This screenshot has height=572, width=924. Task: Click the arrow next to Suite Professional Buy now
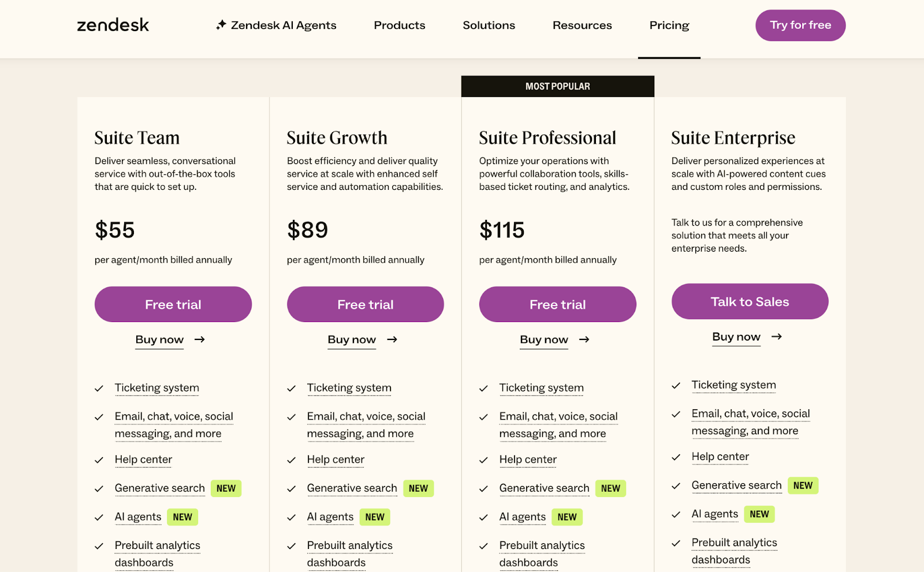(584, 339)
